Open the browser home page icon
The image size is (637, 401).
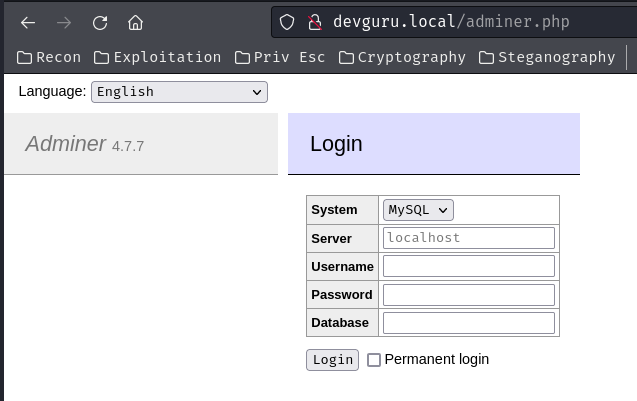(135, 23)
